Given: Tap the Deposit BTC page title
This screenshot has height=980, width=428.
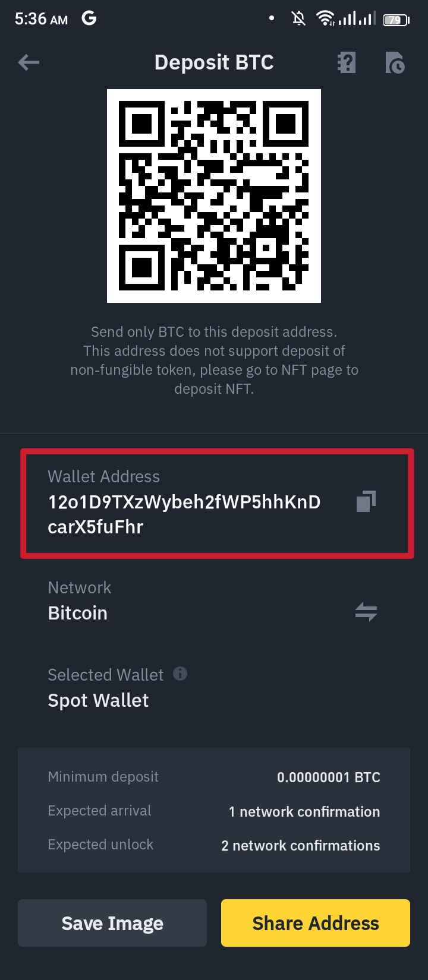Looking at the screenshot, I should pyautogui.click(x=214, y=62).
